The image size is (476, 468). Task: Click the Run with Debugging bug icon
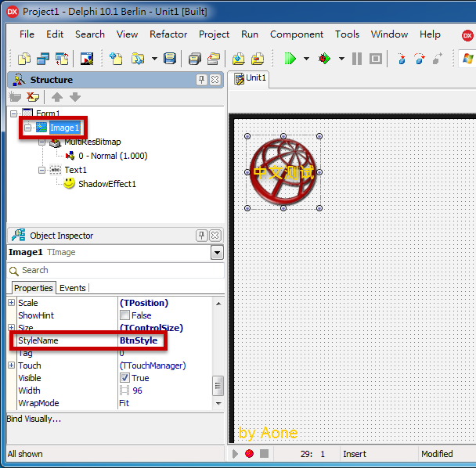coord(324,59)
